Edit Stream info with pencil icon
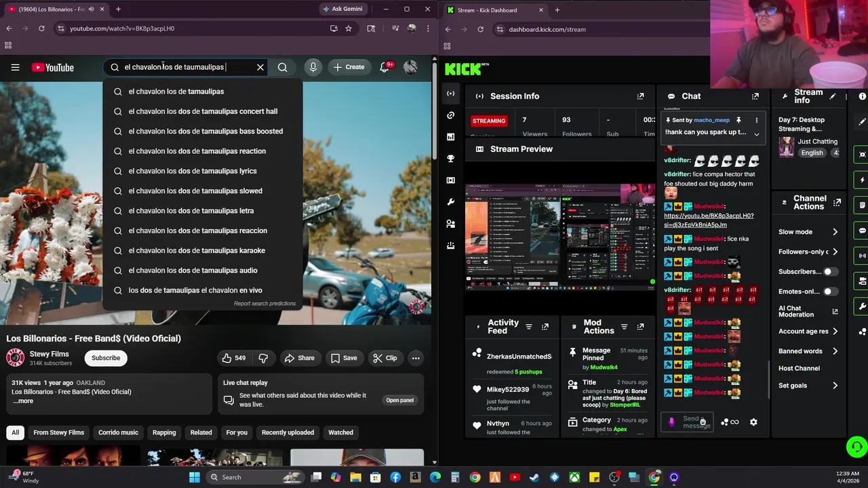868x488 pixels. tap(833, 96)
